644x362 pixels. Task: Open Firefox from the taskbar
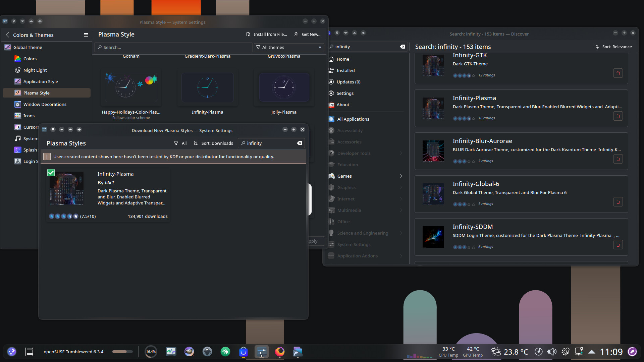[280, 352]
